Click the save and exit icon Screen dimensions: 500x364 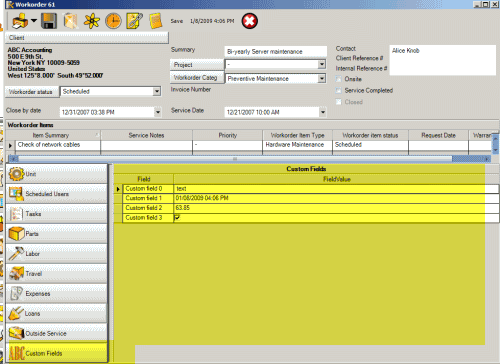(71, 21)
